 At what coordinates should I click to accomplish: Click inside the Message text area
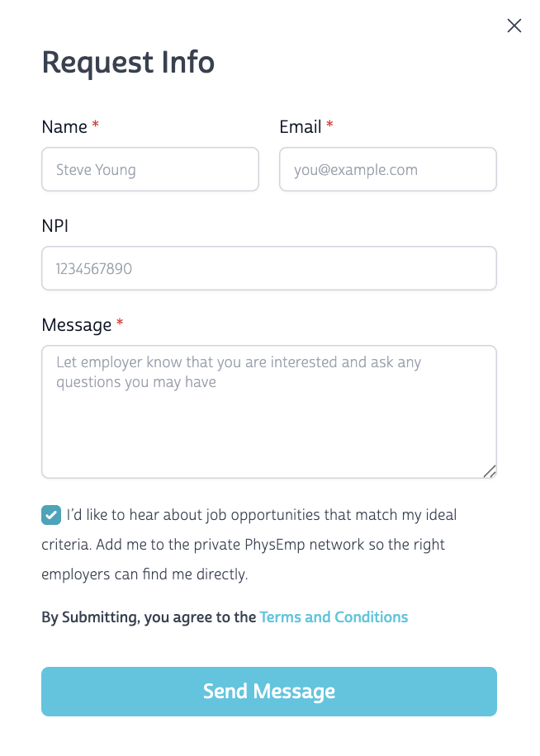click(269, 411)
